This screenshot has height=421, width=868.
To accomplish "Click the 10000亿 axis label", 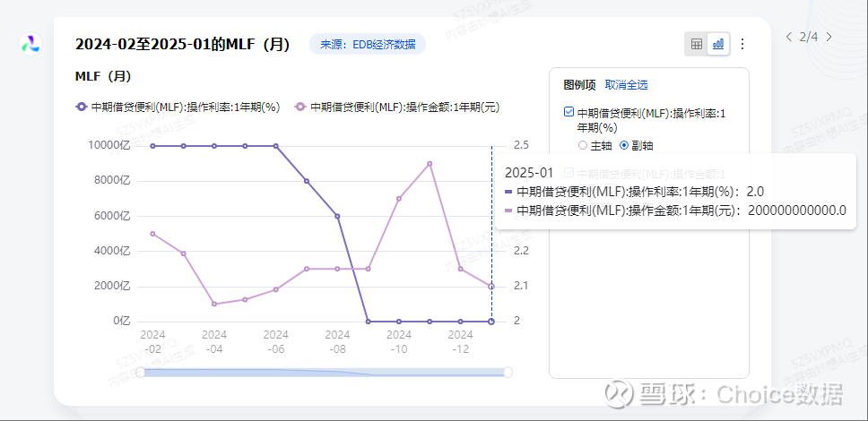I will tap(108, 145).
